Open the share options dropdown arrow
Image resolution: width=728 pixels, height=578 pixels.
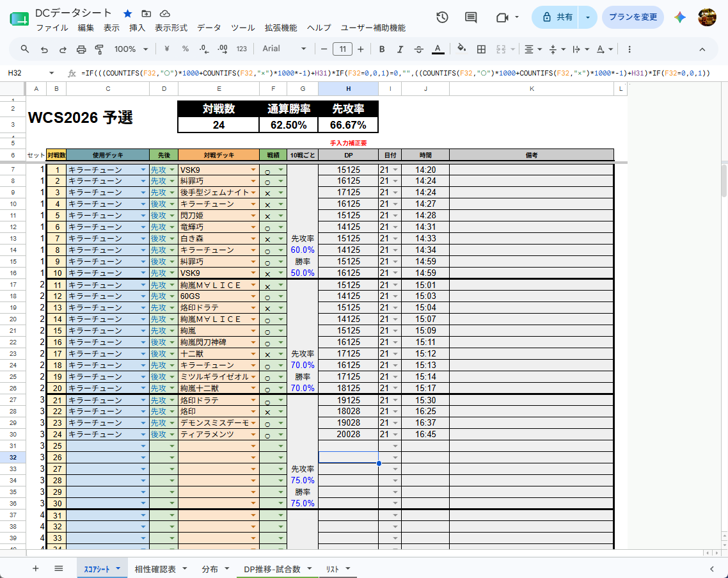tap(588, 17)
